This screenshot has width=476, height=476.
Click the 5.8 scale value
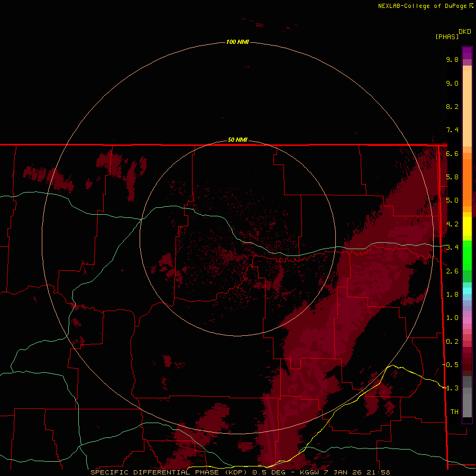click(452, 177)
